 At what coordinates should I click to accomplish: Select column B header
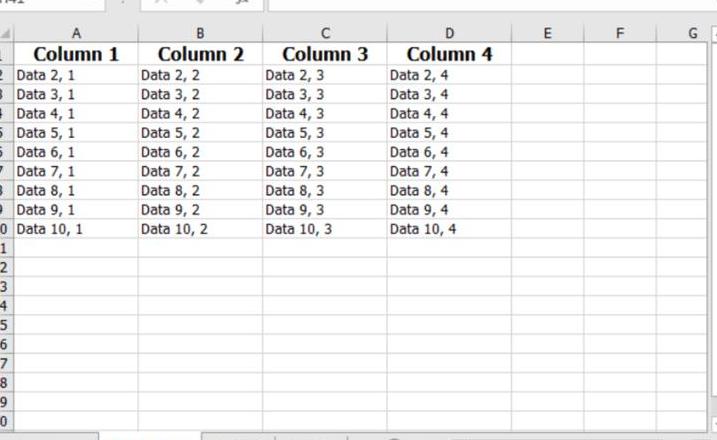pyautogui.click(x=200, y=33)
